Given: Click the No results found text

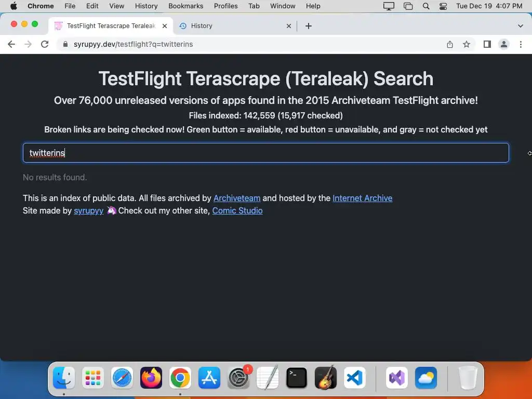Looking at the screenshot, I should [55, 178].
